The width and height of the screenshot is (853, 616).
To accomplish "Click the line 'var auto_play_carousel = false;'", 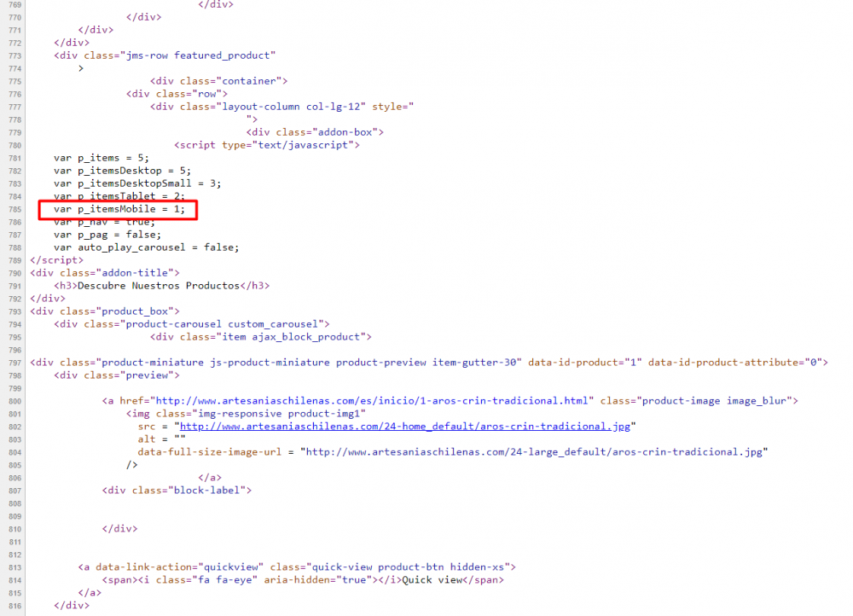I will click(147, 247).
